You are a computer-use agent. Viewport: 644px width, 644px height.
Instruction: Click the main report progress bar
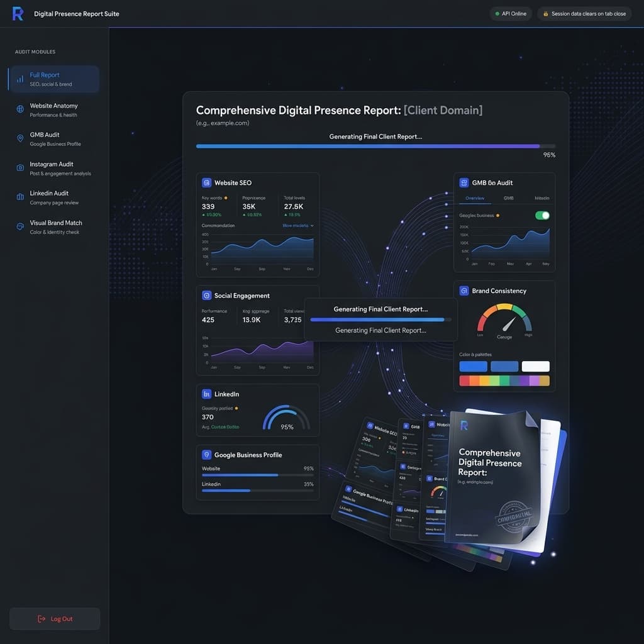pyautogui.click(x=376, y=146)
